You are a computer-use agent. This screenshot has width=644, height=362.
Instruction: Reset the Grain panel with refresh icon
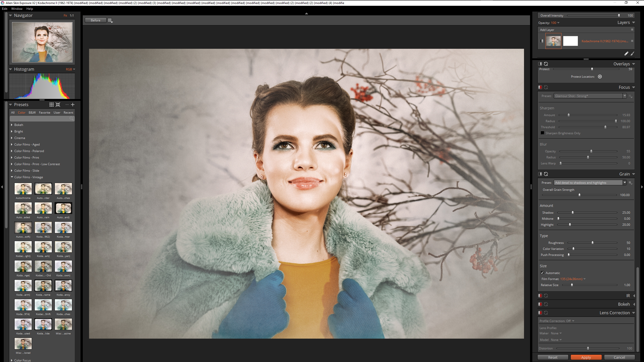(x=546, y=174)
